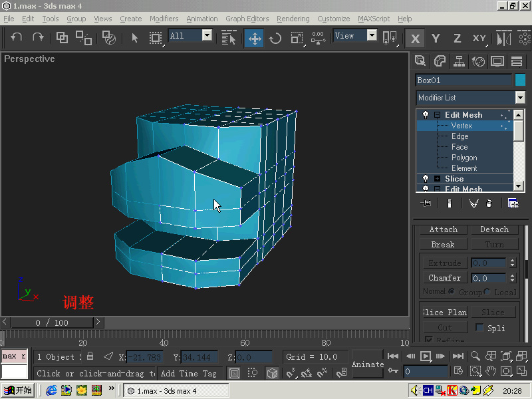Click Configure Modifier Sets icon
Viewport: 532px width, 399px height.
point(513,203)
